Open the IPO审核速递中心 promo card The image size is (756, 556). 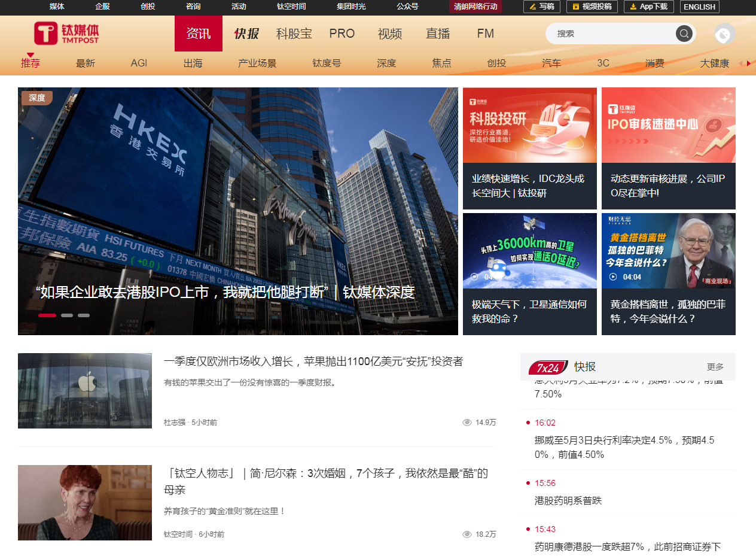click(669, 148)
